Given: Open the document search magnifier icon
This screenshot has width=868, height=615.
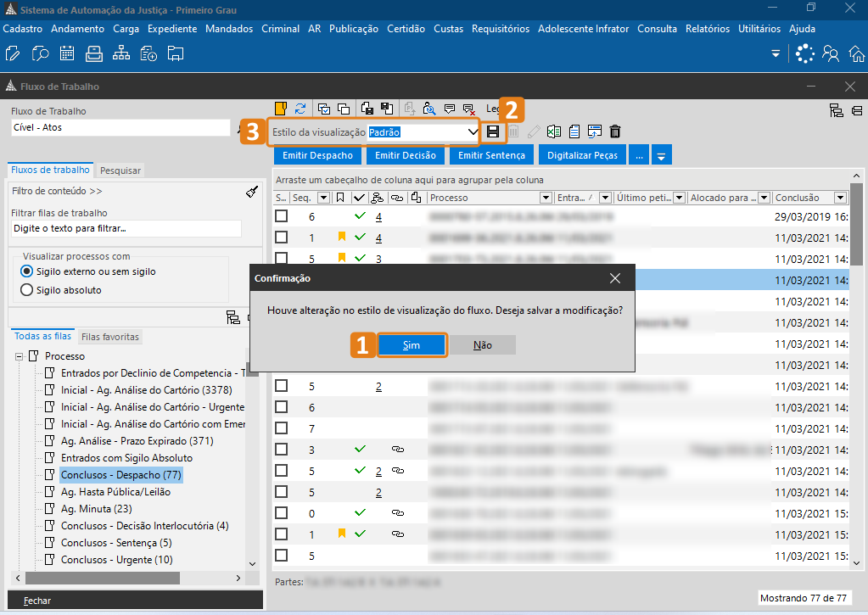Looking at the screenshot, I should click(40, 53).
